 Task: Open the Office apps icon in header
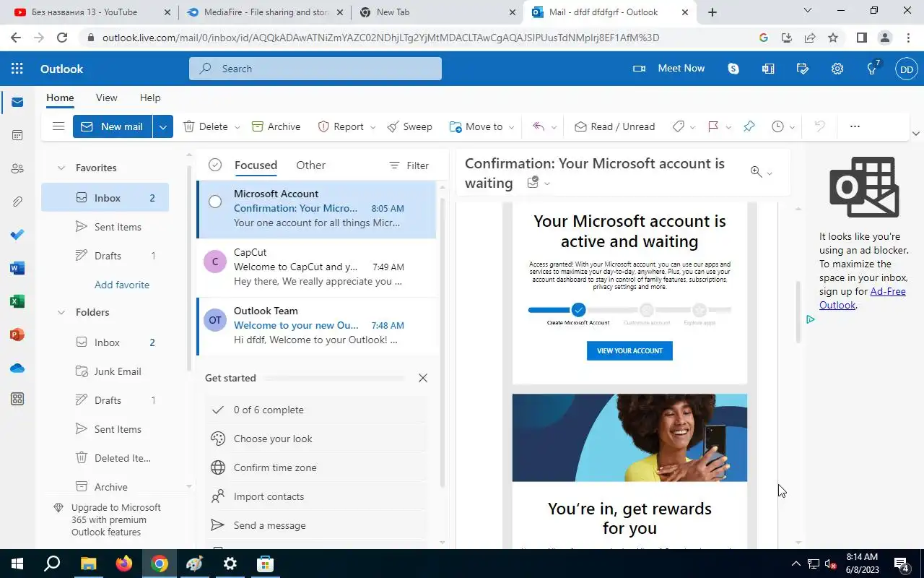768,69
